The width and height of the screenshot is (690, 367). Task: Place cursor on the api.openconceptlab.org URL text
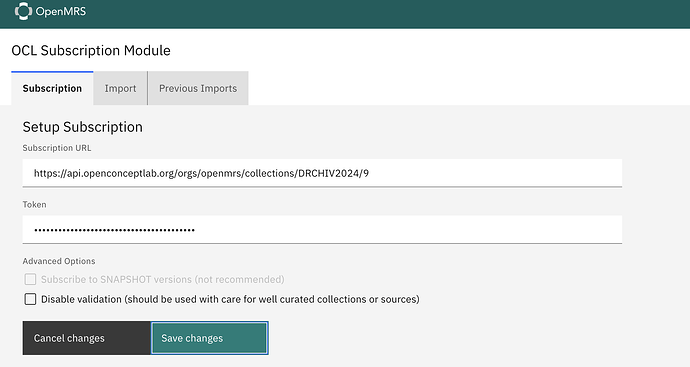[x=202, y=173]
